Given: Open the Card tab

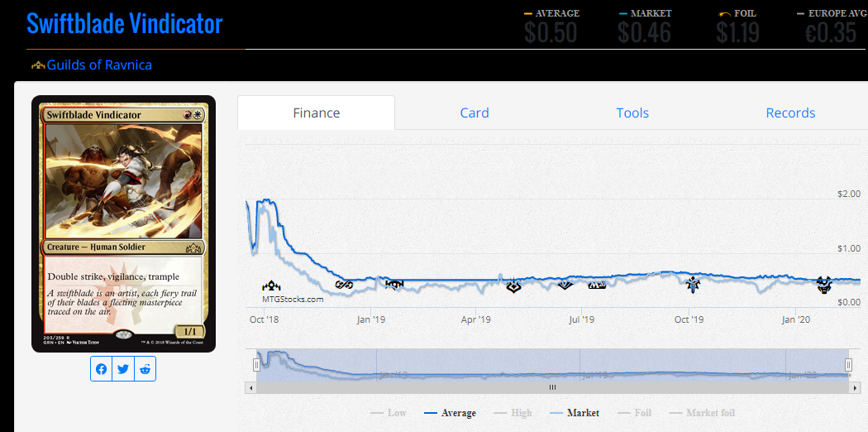Looking at the screenshot, I should [475, 113].
